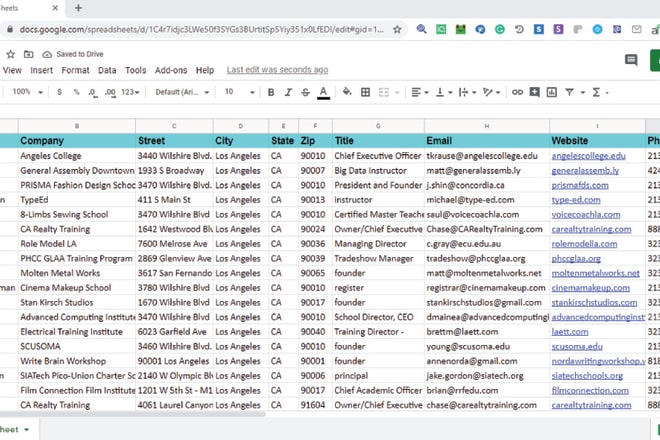Select column H header
660x440 pixels.
tap(487, 126)
